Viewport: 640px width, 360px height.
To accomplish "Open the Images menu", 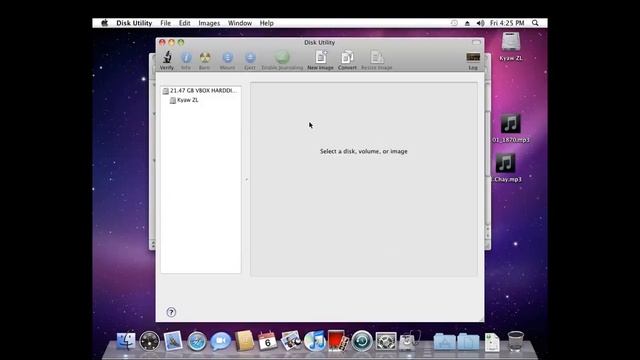I will (209, 23).
